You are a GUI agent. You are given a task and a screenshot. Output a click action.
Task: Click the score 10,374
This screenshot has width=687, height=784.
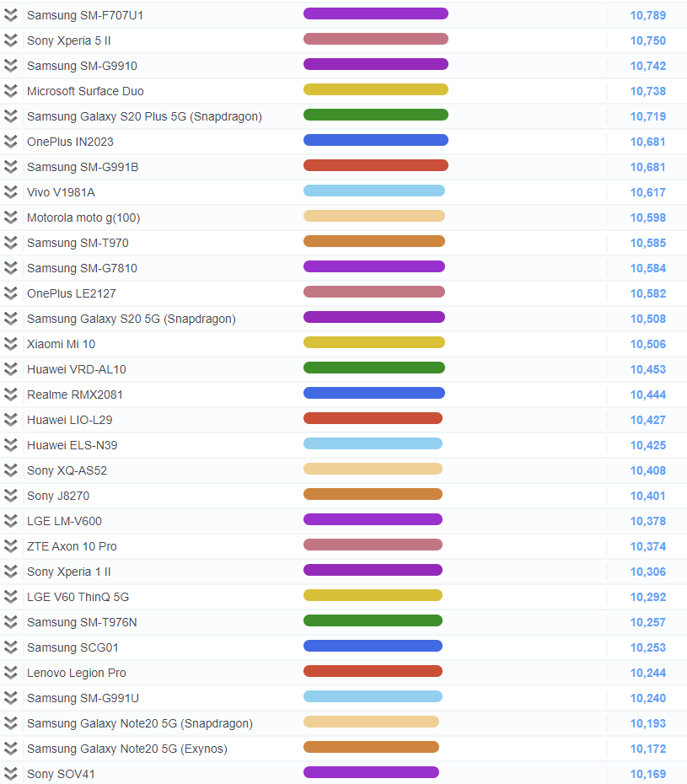[x=648, y=546]
